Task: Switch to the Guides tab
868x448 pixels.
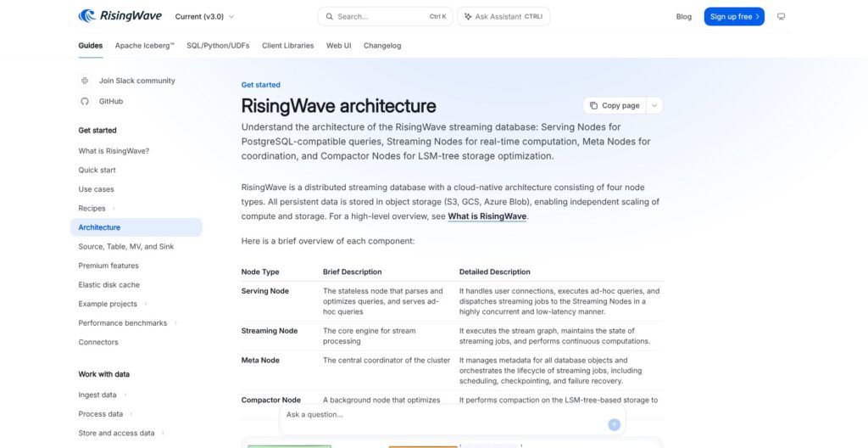Action: pyautogui.click(x=90, y=46)
